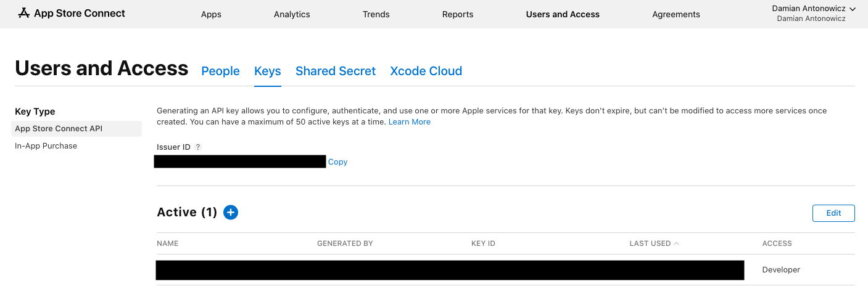This screenshot has width=868, height=302.
Task: Switch to Shared Secret tab
Action: tap(336, 71)
